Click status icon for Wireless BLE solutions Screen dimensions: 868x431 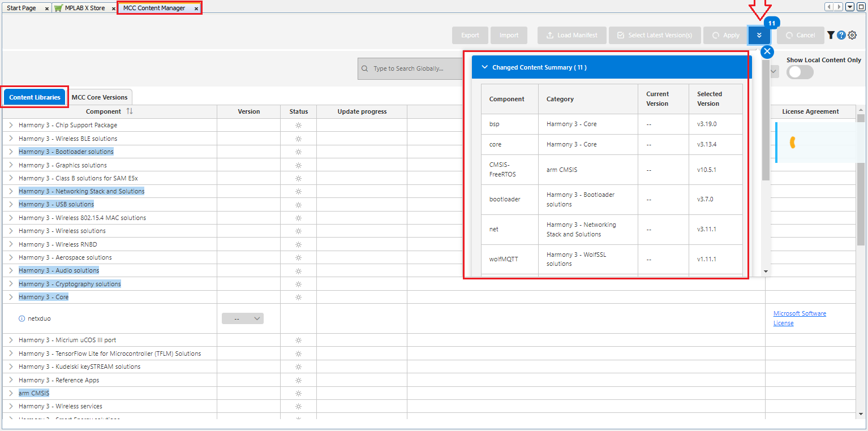tap(298, 139)
